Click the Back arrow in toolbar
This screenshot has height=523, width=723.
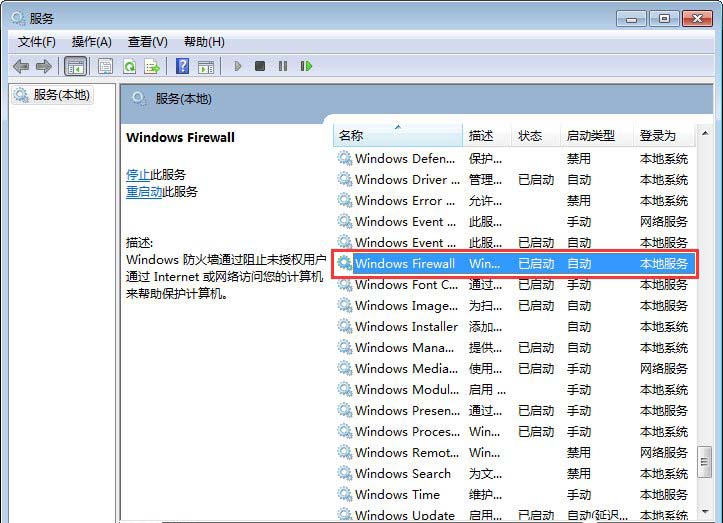point(21,66)
